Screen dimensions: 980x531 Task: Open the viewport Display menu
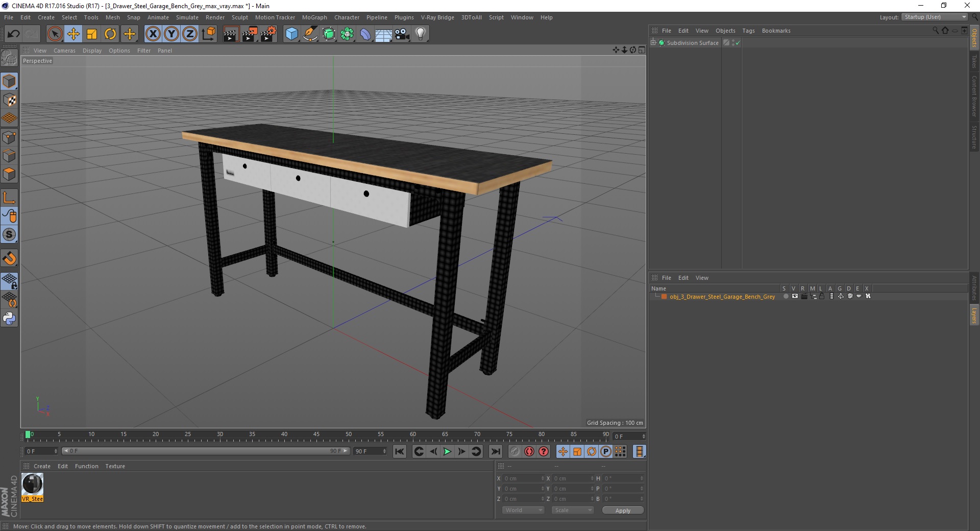click(x=92, y=51)
